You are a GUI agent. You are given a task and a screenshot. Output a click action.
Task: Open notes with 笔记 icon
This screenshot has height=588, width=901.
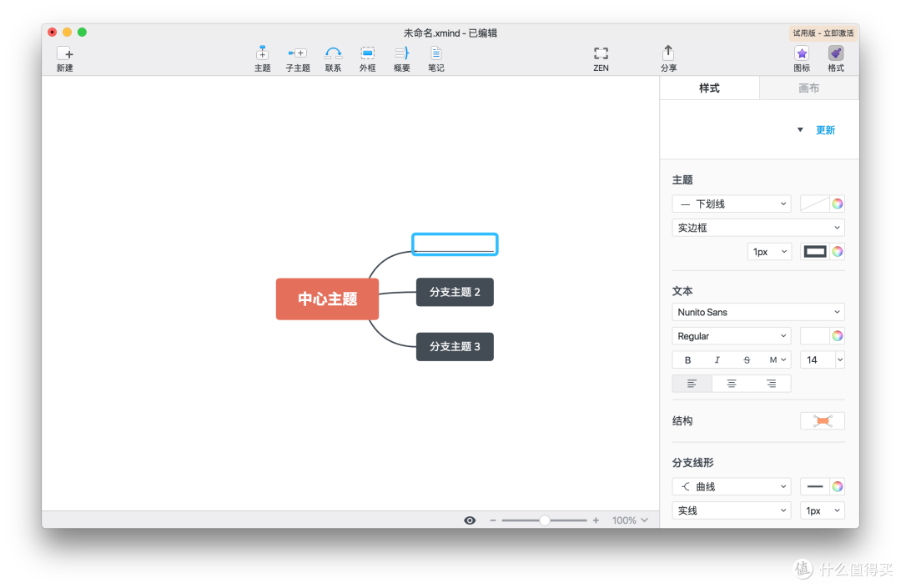point(436,53)
